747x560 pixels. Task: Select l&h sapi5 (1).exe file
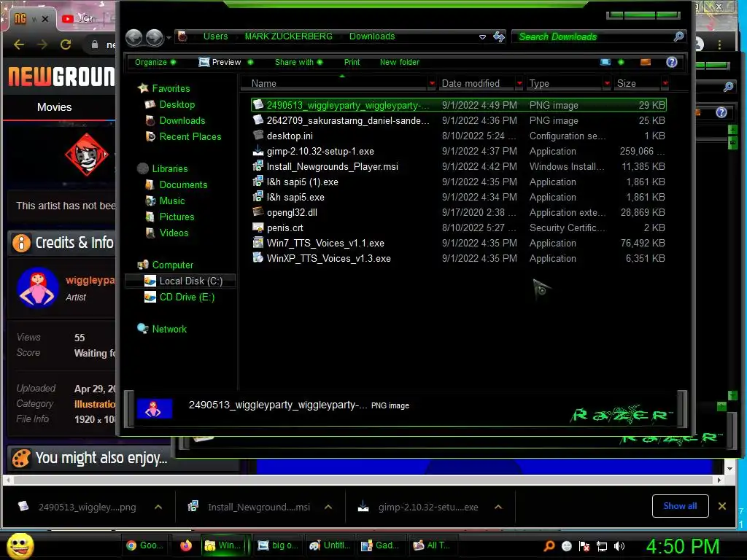click(x=458, y=182)
